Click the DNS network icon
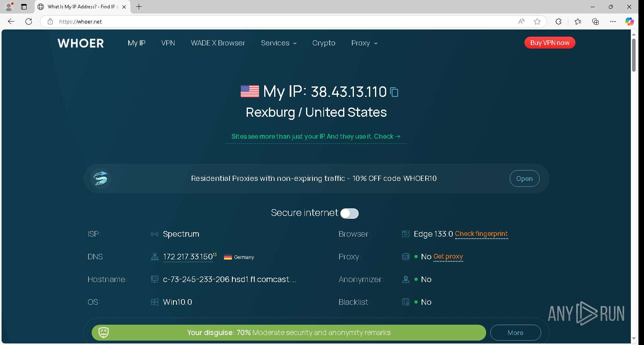Screen dimensions: 644x345 pyautogui.click(x=155, y=257)
